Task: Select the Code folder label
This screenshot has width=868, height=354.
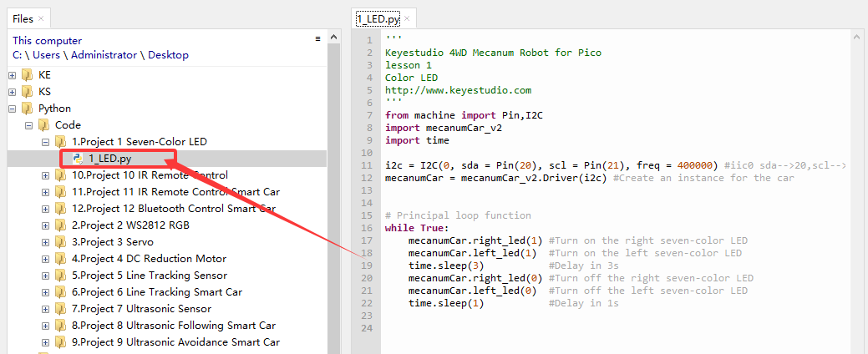Action: tap(68, 125)
